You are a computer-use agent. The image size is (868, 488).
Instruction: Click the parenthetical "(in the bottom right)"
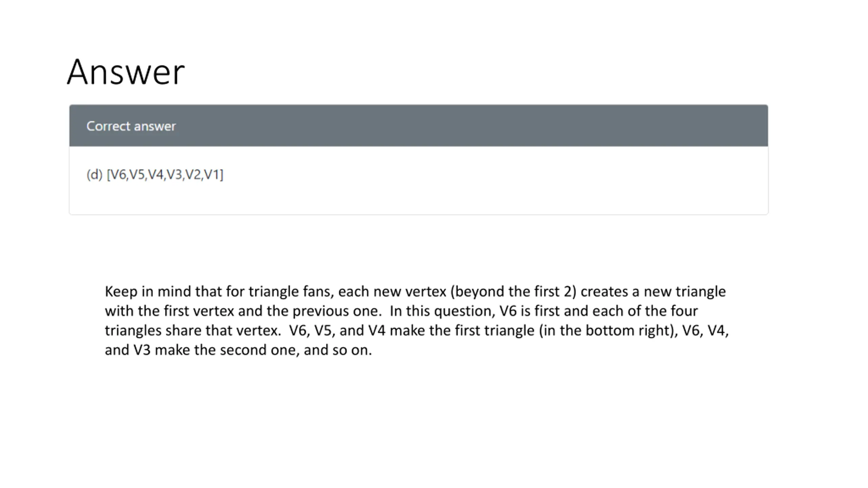pyautogui.click(x=609, y=330)
